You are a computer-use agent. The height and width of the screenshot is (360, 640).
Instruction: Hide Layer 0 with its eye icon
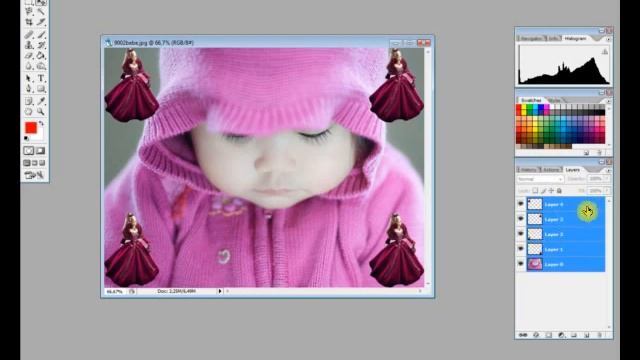pos(521,263)
